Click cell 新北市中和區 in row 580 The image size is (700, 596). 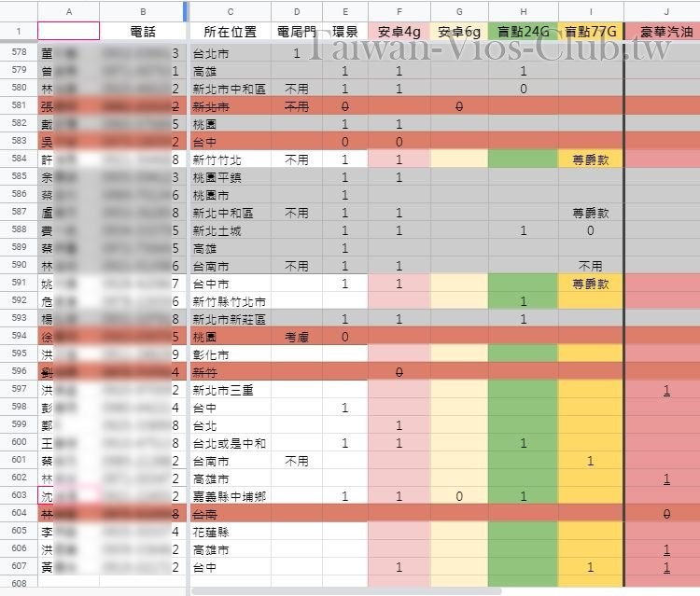(x=231, y=89)
